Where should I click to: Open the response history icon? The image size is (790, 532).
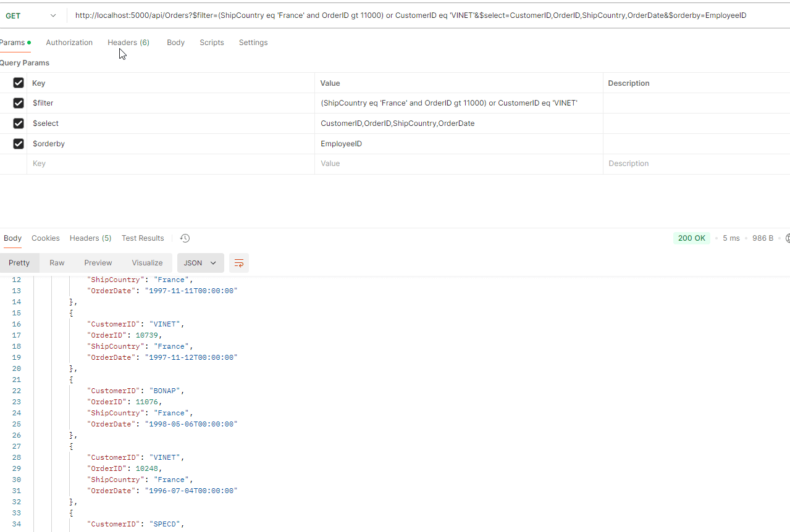(x=185, y=238)
